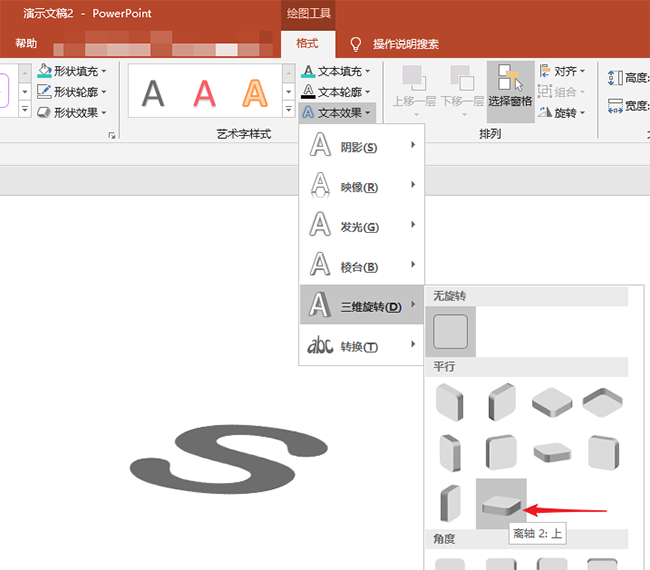
Task: Open 文本轮廓 text outline options
Action: pos(336,91)
